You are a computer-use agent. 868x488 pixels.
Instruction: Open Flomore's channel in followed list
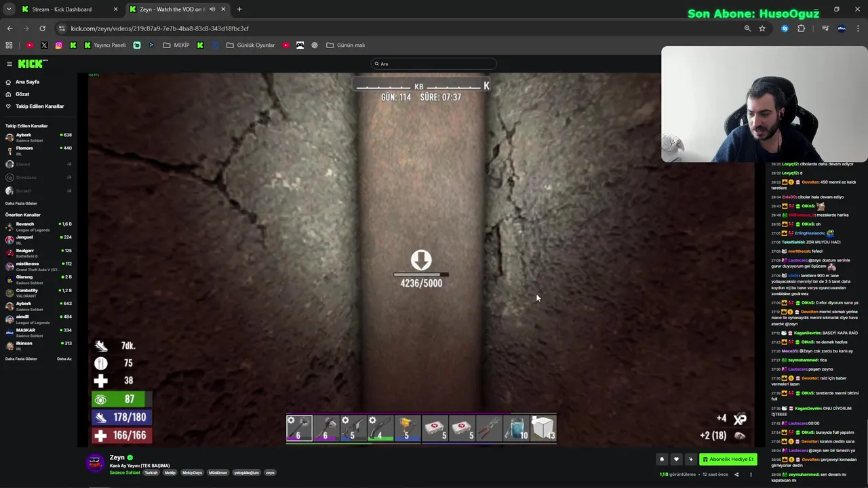coord(39,149)
